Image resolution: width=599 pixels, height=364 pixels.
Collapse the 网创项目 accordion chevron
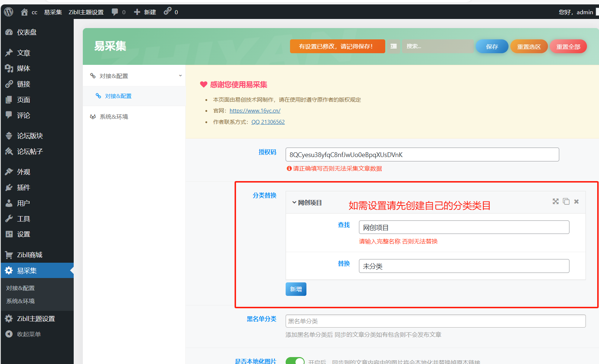[294, 203]
